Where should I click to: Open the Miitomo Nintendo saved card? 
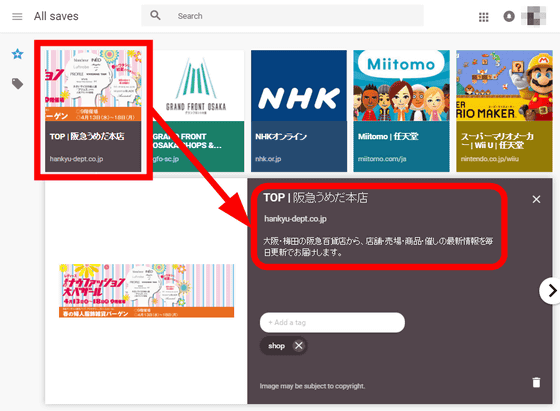tap(401, 111)
